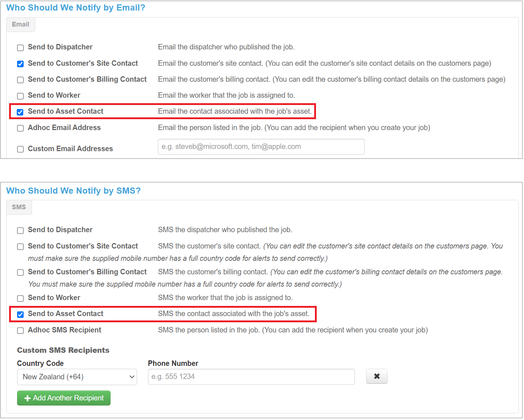Enable email Send to Worker checkbox
This screenshot has height=420, width=524.
(20, 96)
